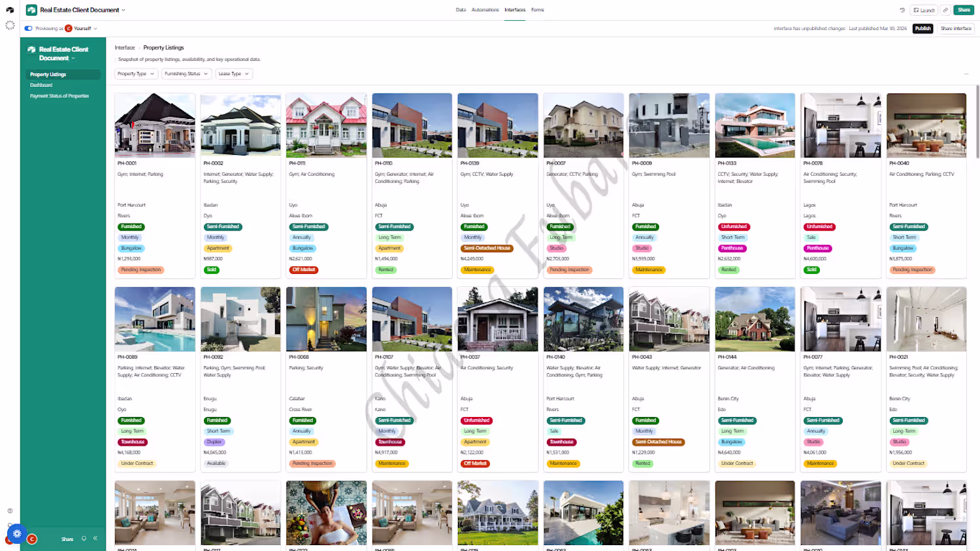The image size is (980, 551).
Task: Open the comments bubble icon in sidebar footer
Action: click(84, 539)
